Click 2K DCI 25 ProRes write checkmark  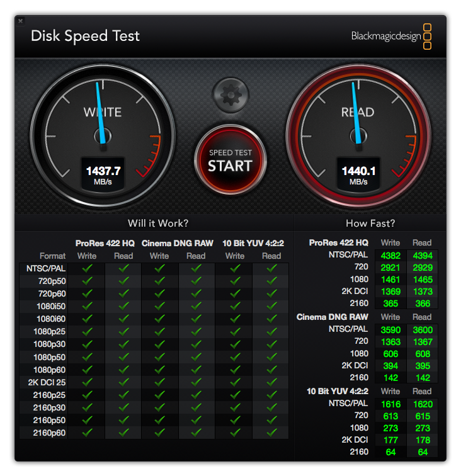point(87,382)
